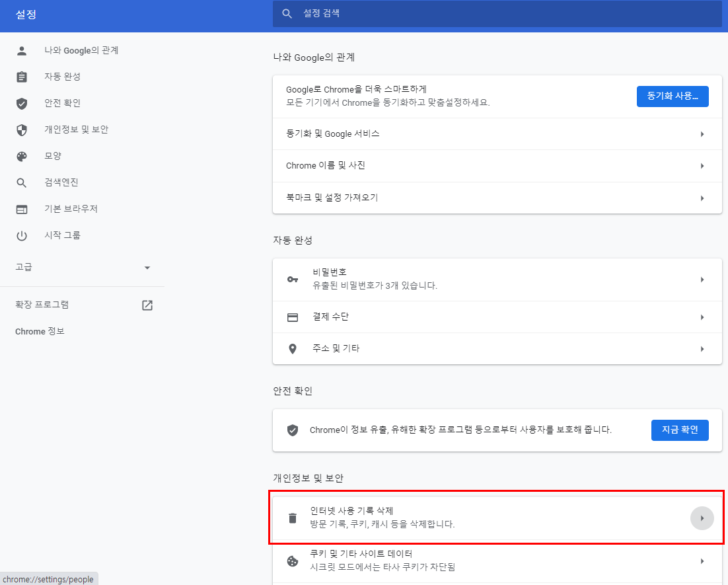Image resolution: width=728 pixels, height=585 pixels.
Task: Select 나와 Google의 관계 in the sidebar
Action: coord(81,51)
